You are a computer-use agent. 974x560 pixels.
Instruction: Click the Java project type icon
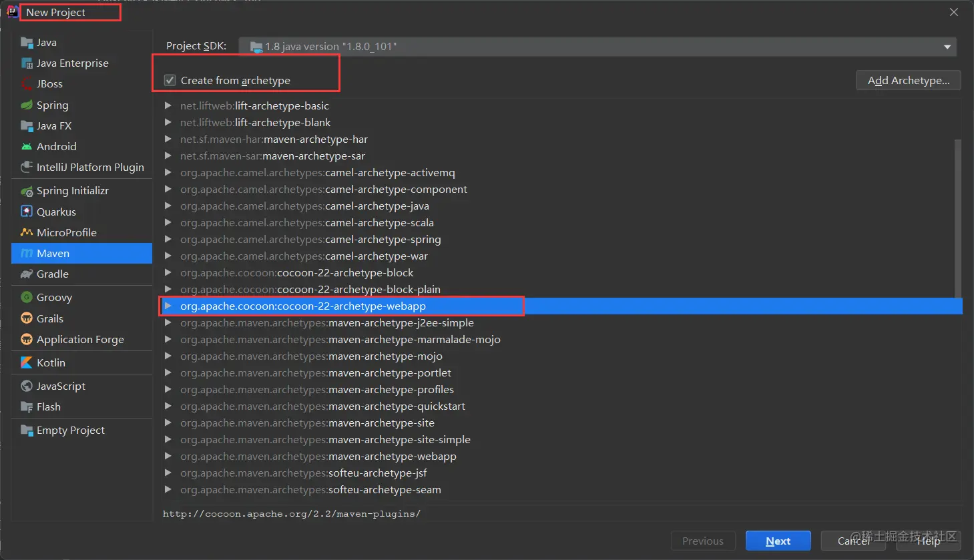click(27, 43)
